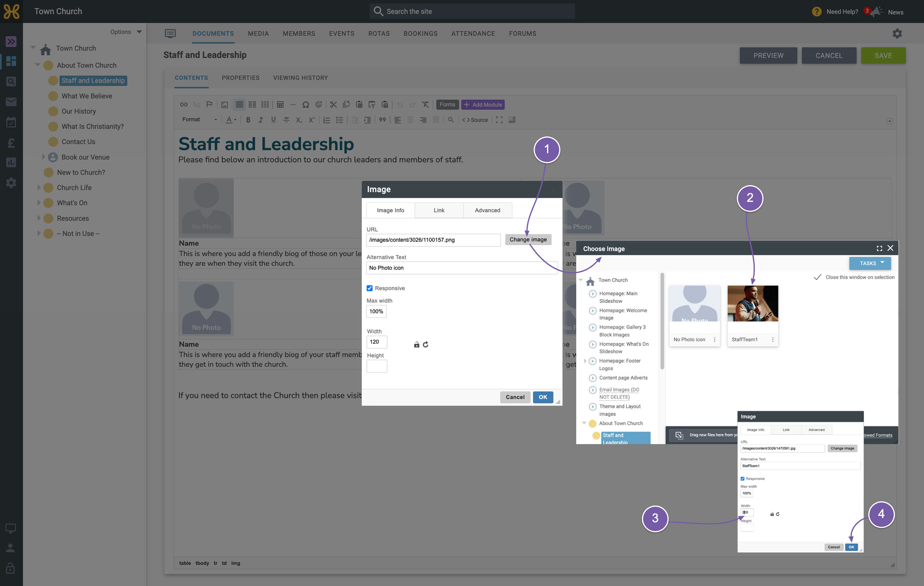Viewport: 924px width, 586px height.
Task: Toggle the Responsive checkbox in Image dialog
Action: pyautogui.click(x=370, y=288)
